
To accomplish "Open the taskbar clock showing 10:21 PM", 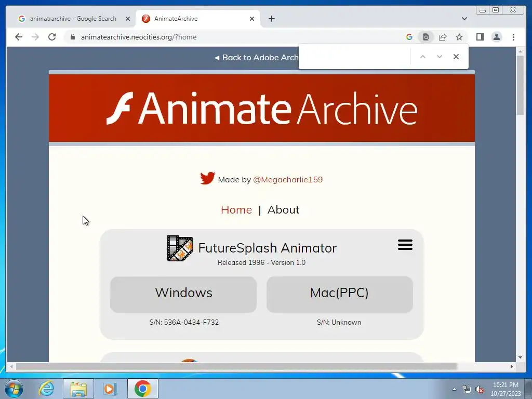I will pyautogui.click(x=506, y=389).
